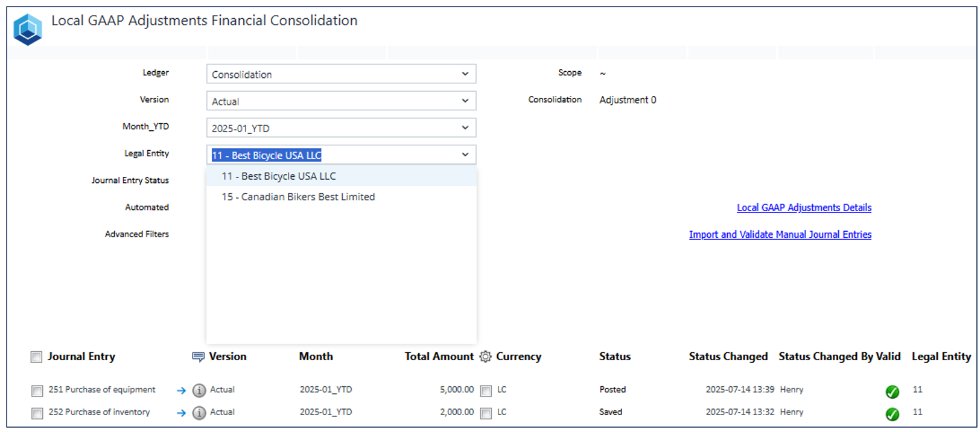Click green valid checkmark for entry 252

892,414
